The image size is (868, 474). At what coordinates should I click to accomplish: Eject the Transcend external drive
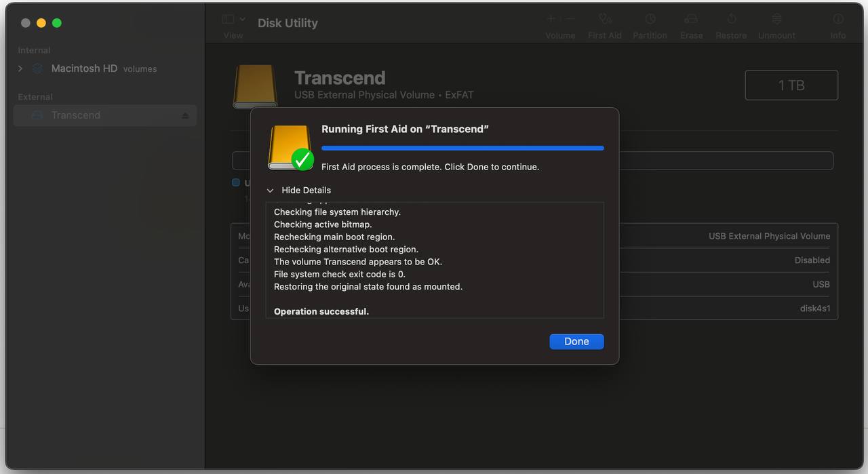point(185,116)
